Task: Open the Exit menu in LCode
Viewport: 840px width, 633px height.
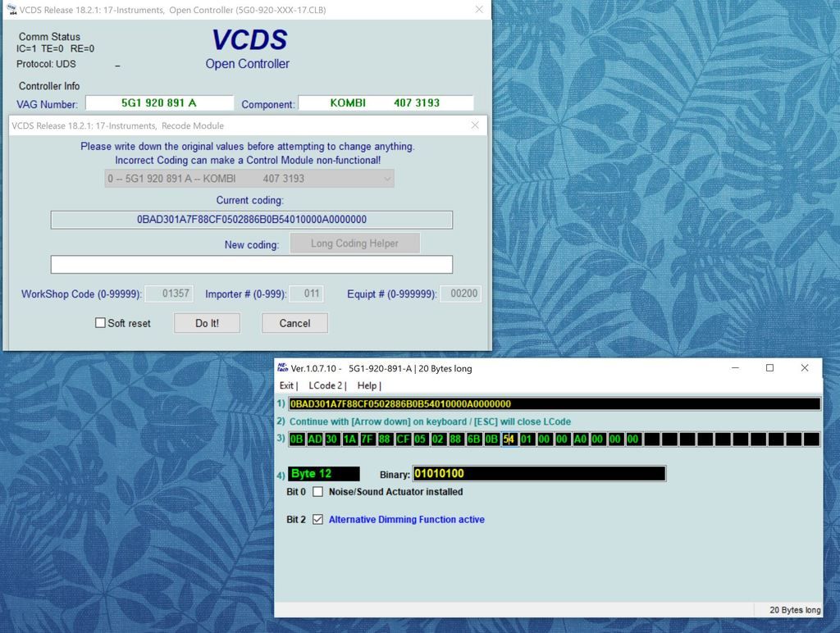Action: (288, 385)
